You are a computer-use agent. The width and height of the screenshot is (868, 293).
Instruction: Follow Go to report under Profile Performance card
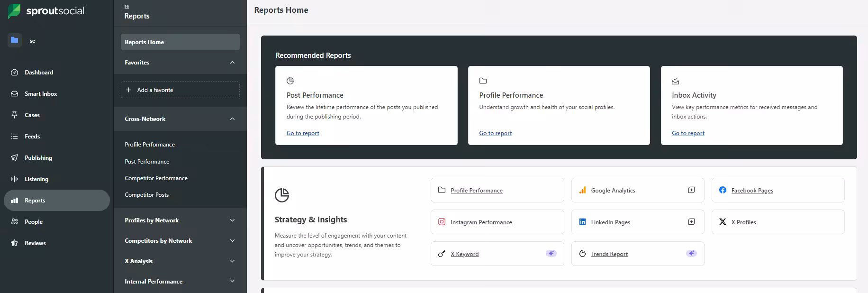[x=496, y=133]
